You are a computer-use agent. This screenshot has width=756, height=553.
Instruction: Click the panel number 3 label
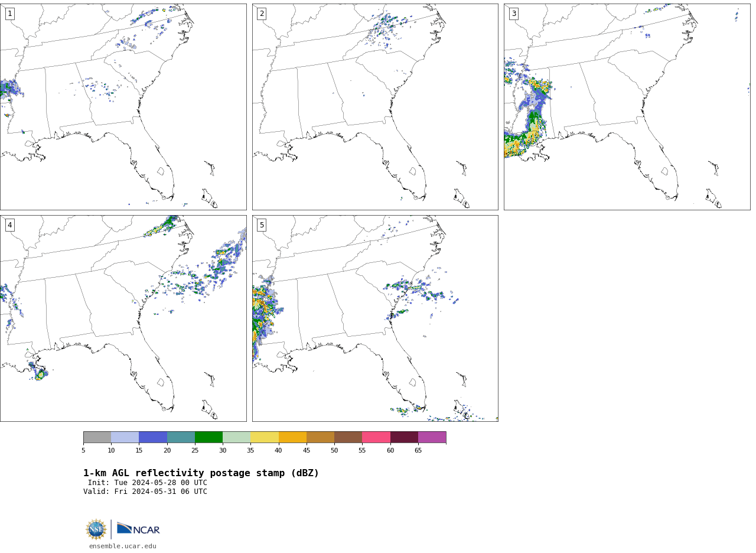coord(514,14)
